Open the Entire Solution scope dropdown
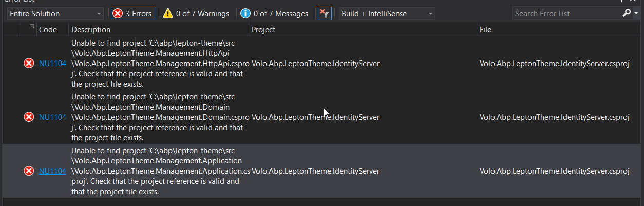The image size is (644, 206). 55,14
